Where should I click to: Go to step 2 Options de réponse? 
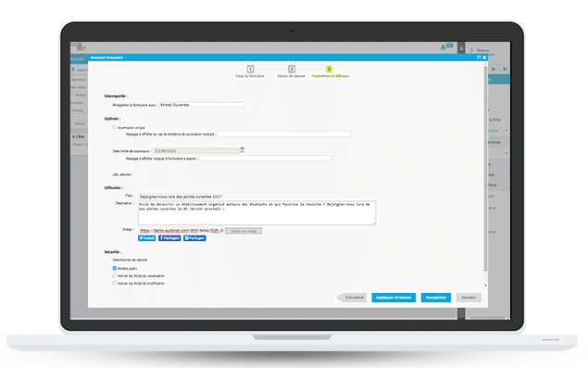tap(292, 70)
